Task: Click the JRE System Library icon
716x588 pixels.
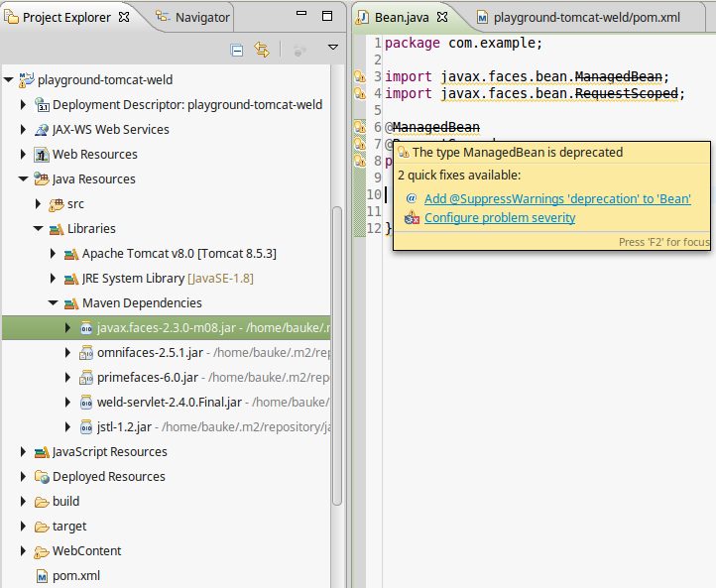Action: pyautogui.click(x=71, y=279)
